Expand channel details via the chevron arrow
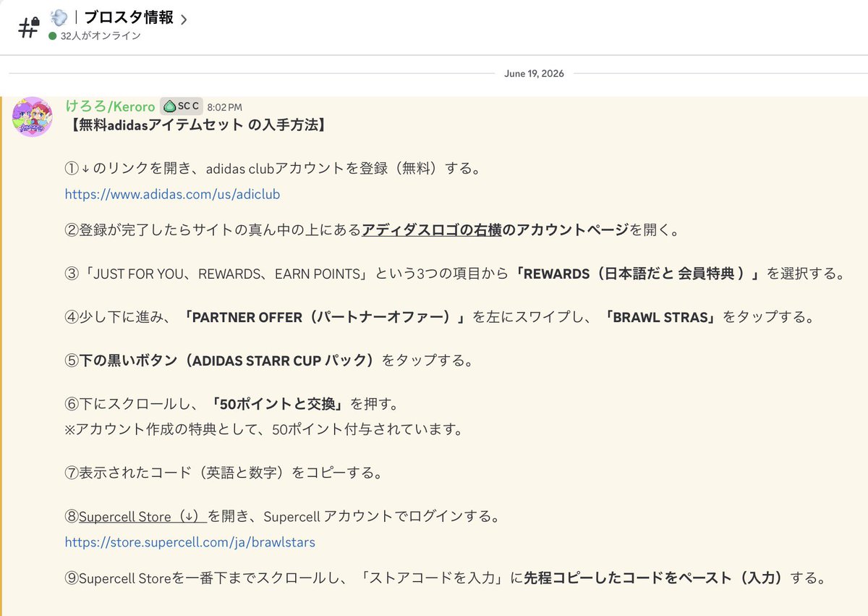 tap(184, 20)
